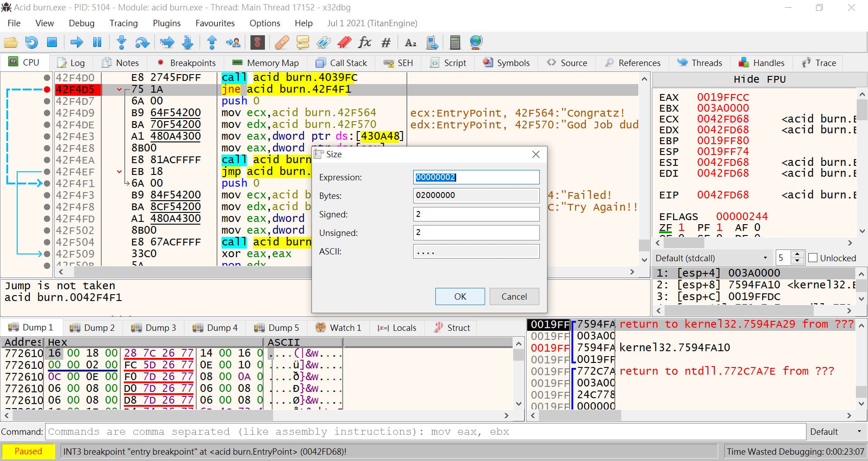The width and height of the screenshot is (868, 461).
Task: Open the calculator tool
Action: 455,42
